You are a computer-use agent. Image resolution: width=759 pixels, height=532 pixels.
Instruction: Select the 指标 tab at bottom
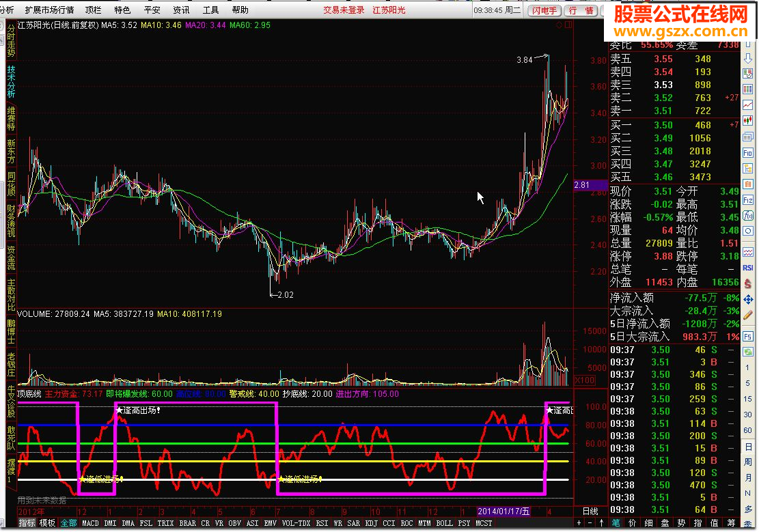(x=27, y=523)
